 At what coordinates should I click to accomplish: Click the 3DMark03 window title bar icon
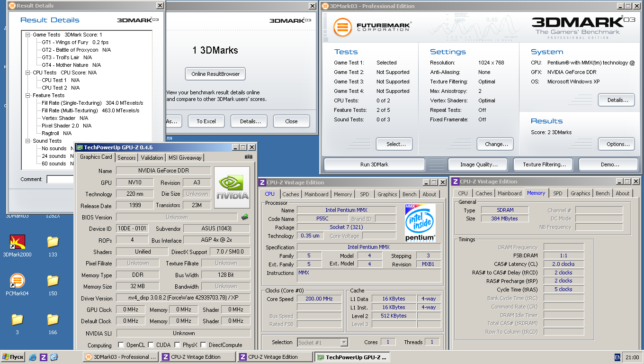pos(325,6)
